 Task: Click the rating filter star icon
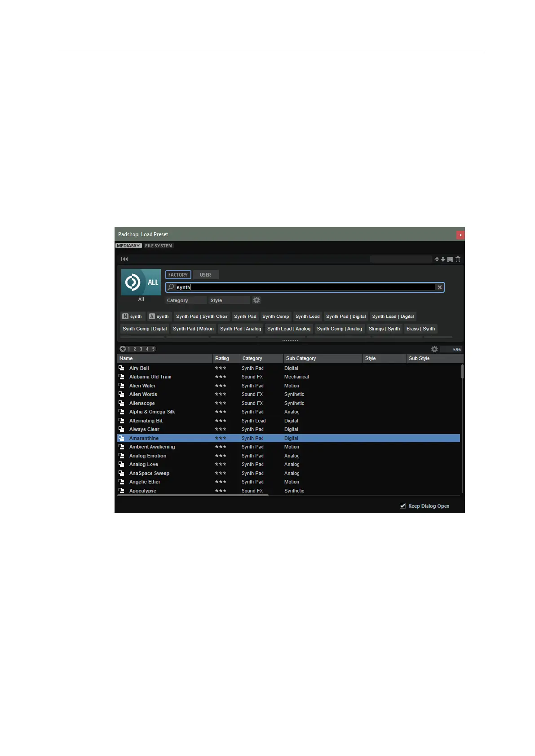pyautogui.click(x=123, y=349)
